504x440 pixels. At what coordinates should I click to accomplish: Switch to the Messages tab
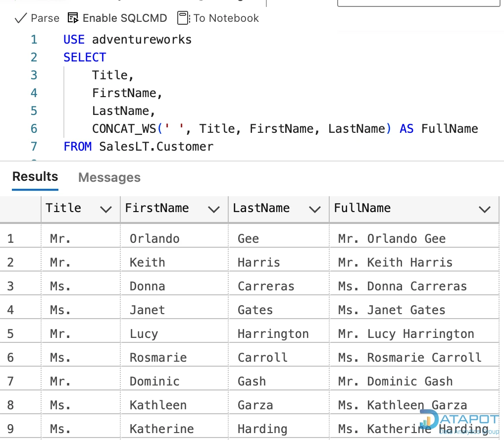109,177
